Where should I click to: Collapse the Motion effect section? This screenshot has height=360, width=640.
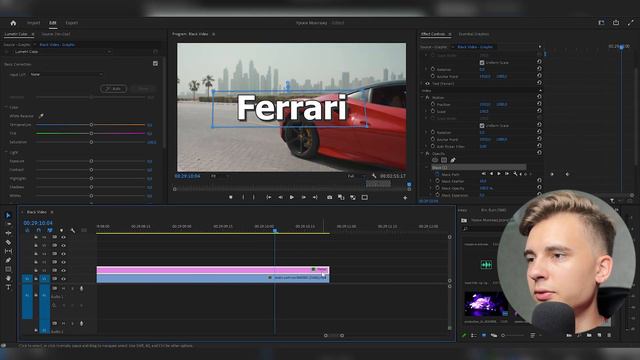(423, 98)
